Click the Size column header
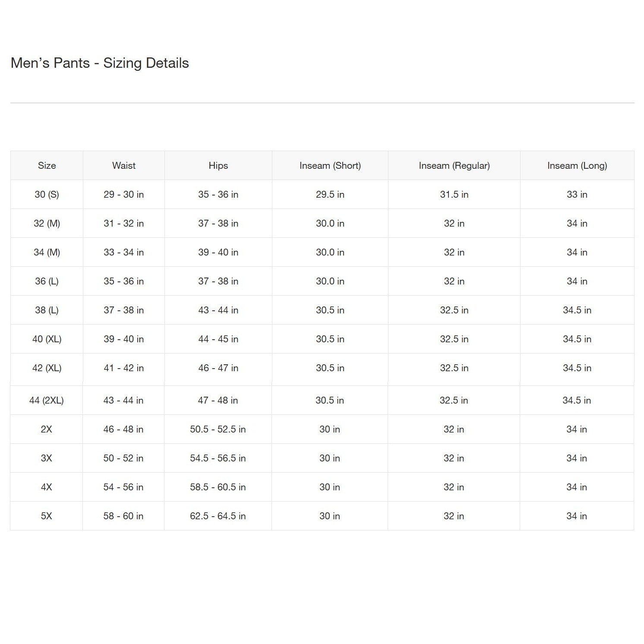The width and height of the screenshot is (644, 644). 47,165
